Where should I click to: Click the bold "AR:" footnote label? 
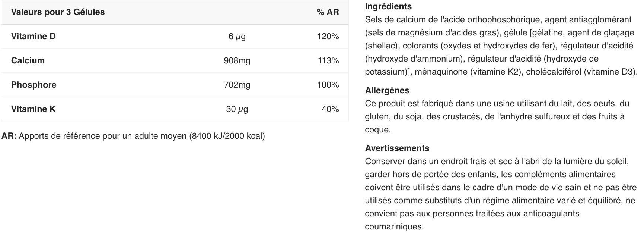(x=9, y=136)
